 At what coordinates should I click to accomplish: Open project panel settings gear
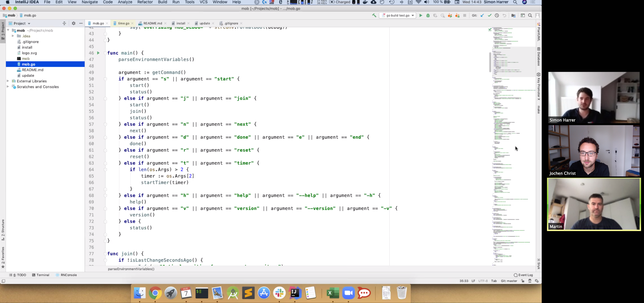[x=74, y=23]
